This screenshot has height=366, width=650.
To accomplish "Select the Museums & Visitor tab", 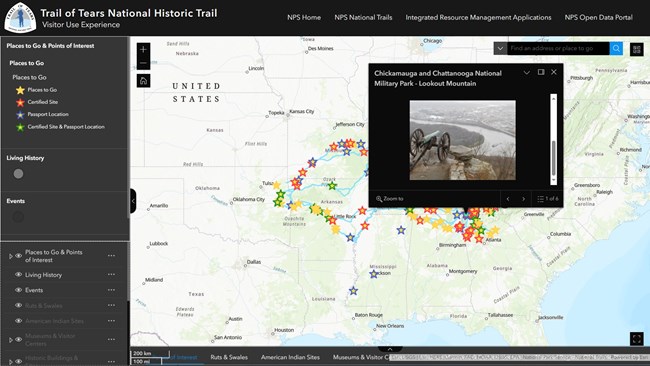I will tap(360, 357).
